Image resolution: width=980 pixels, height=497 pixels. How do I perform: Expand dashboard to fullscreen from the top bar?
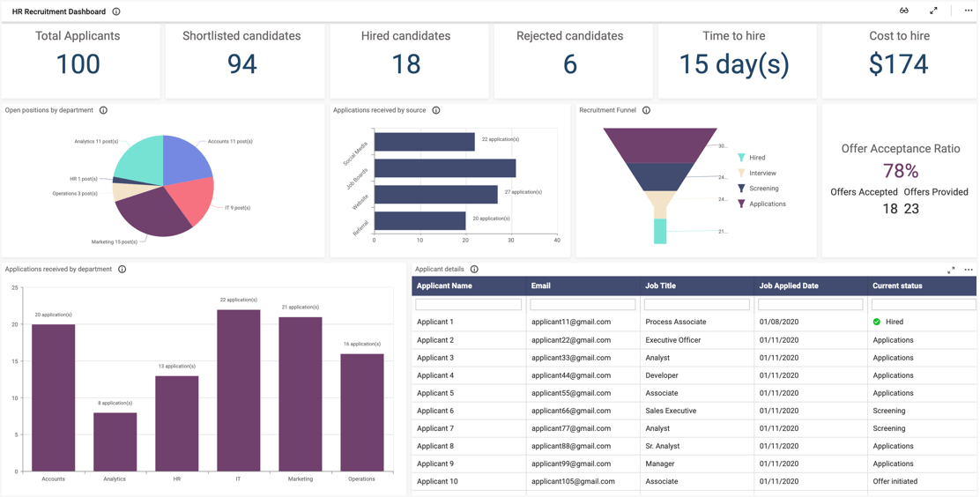point(933,11)
